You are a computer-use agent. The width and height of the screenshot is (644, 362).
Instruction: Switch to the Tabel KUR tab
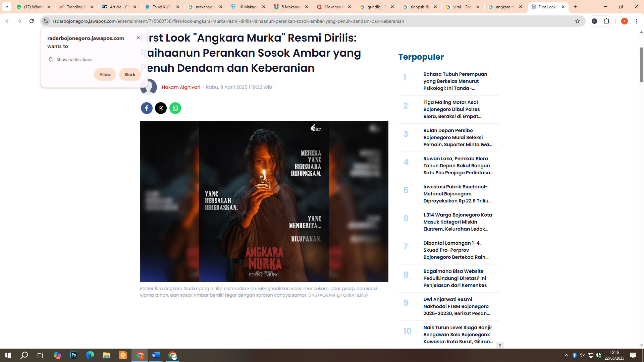(x=162, y=7)
